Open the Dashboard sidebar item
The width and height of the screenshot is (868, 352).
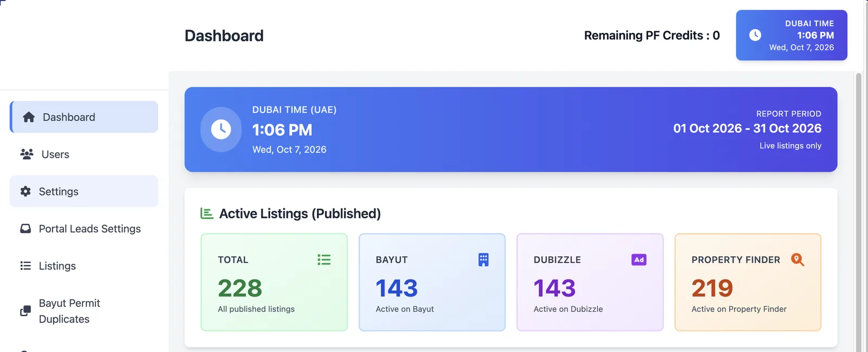point(84,117)
